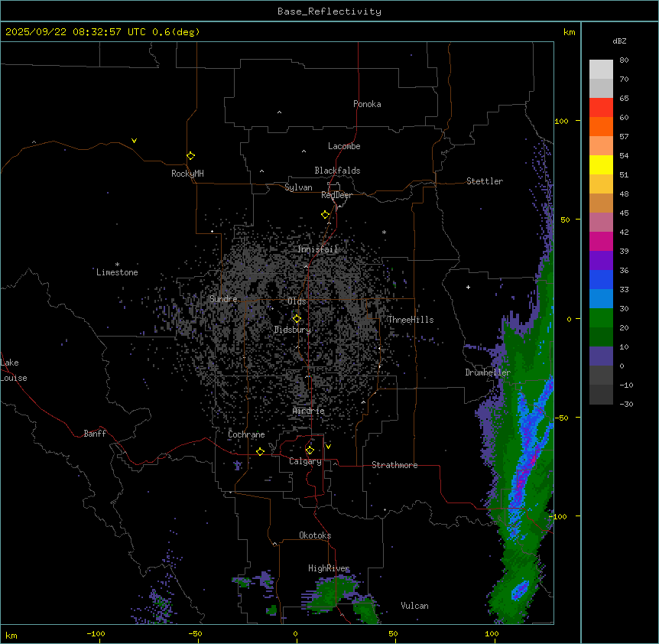
Task: Select the yellow diamond marker below Olds
Action: (297, 318)
